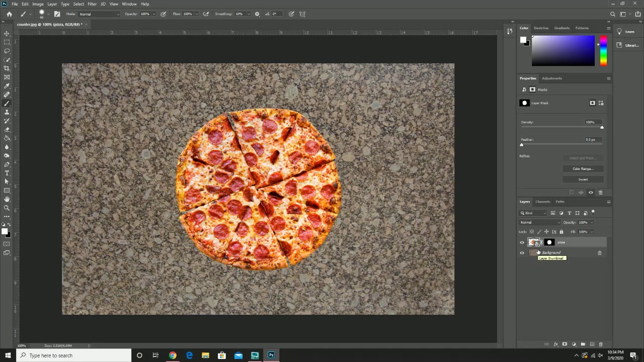Open the layer blend mode Normal dropdown

(x=540, y=222)
